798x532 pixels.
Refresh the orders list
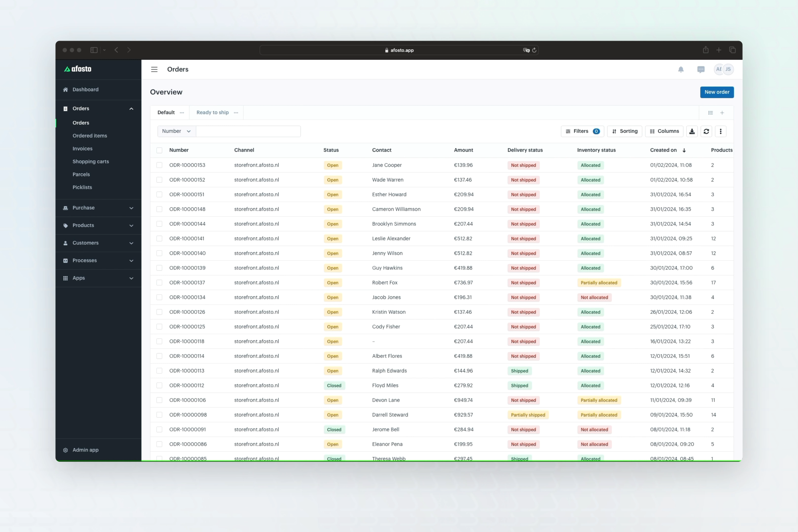click(x=706, y=131)
